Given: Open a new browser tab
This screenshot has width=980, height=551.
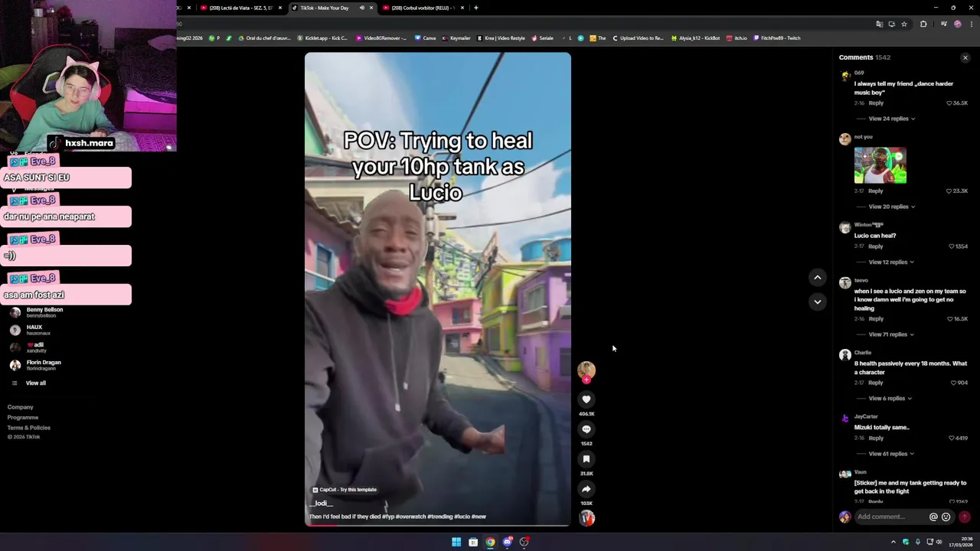Looking at the screenshot, I should pyautogui.click(x=476, y=8).
